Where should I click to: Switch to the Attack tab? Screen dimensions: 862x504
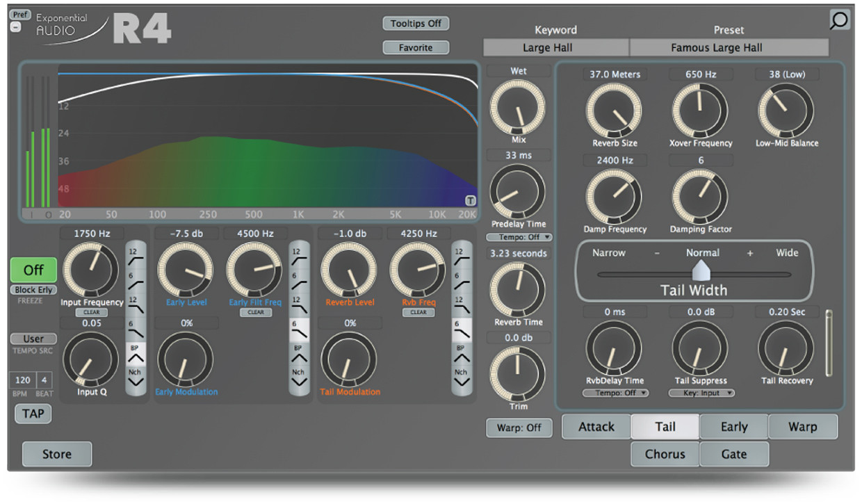pyautogui.click(x=596, y=427)
